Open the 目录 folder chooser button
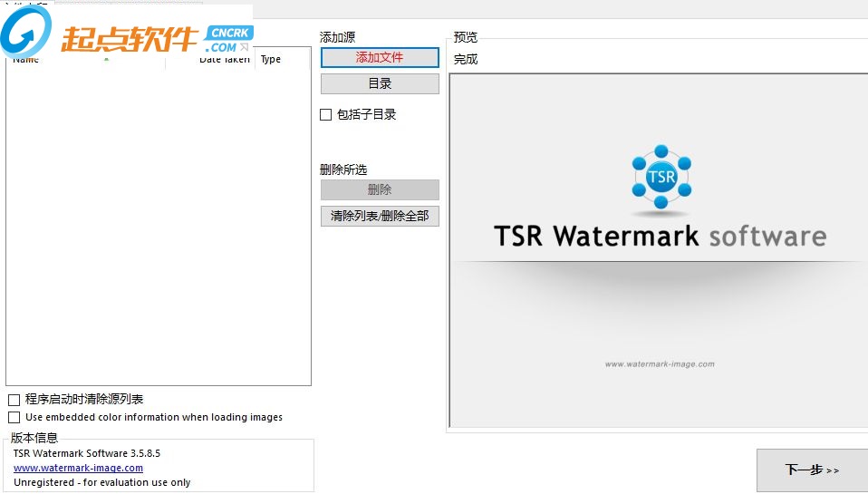 pos(380,84)
